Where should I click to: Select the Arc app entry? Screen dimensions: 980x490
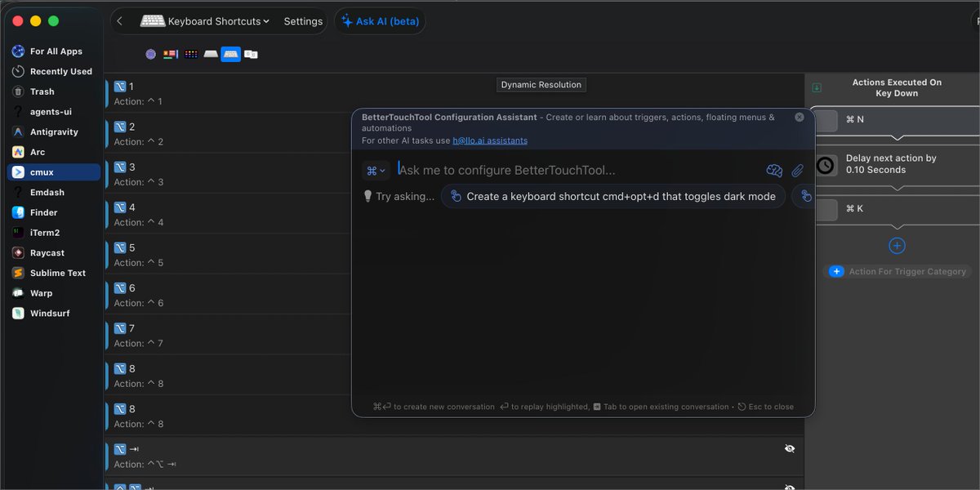pos(54,152)
